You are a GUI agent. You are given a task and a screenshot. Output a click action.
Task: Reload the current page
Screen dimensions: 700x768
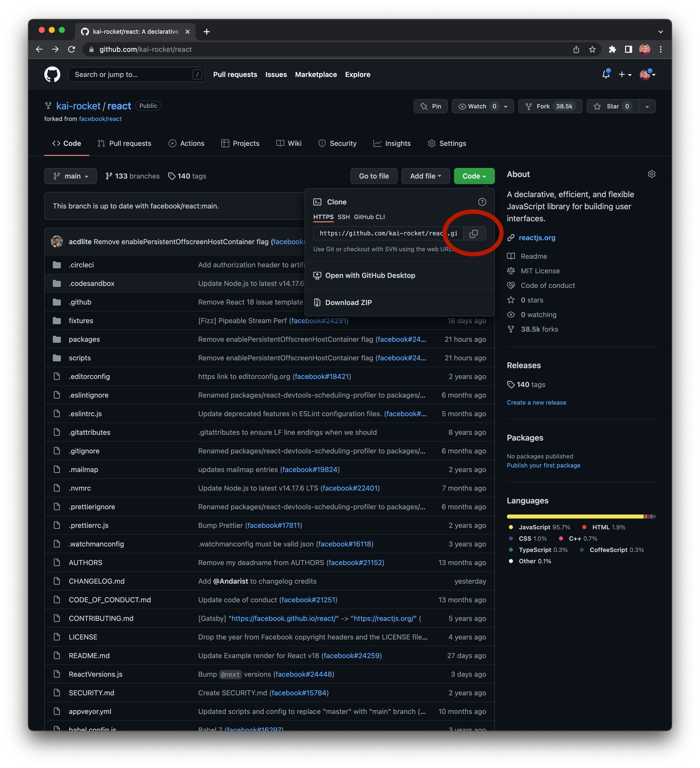[x=72, y=50]
